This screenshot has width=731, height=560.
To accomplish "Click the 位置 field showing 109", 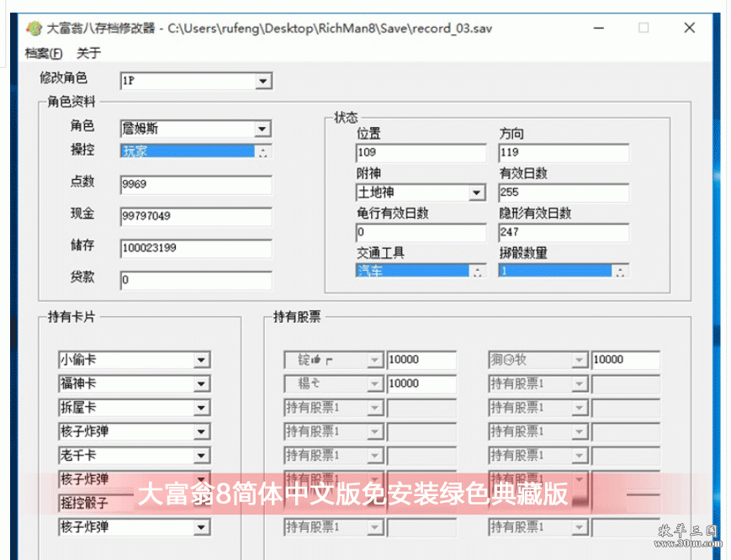I will point(421,153).
